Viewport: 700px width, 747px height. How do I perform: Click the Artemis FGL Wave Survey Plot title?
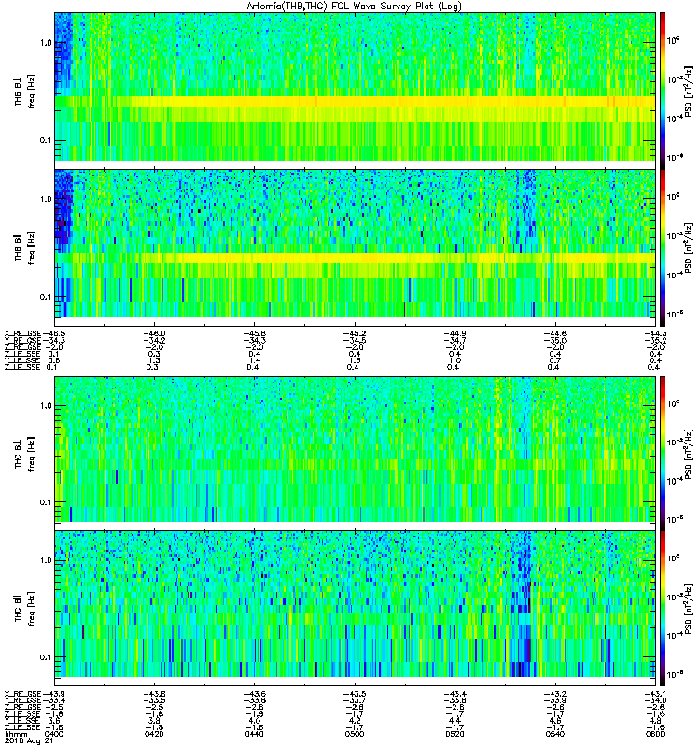pos(354,7)
